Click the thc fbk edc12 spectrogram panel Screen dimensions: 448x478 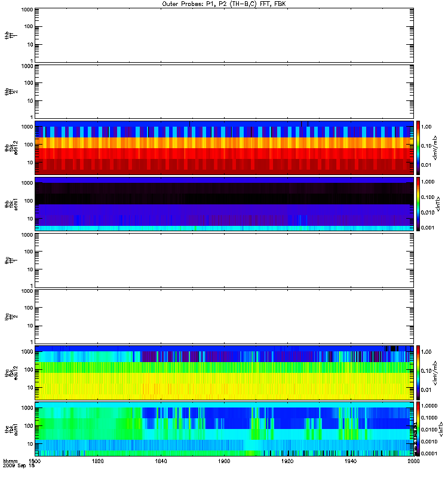pos(225,373)
